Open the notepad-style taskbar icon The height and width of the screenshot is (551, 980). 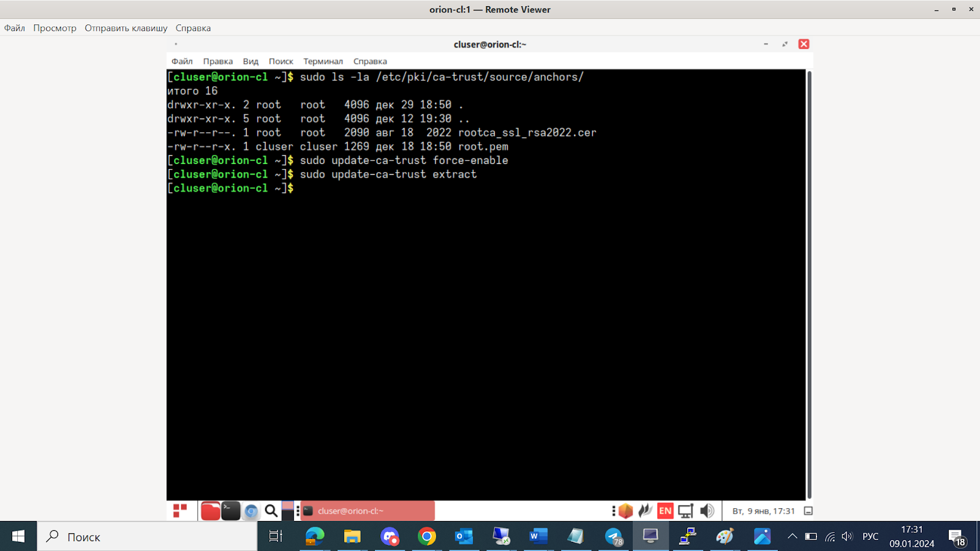[x=576, y=536]
